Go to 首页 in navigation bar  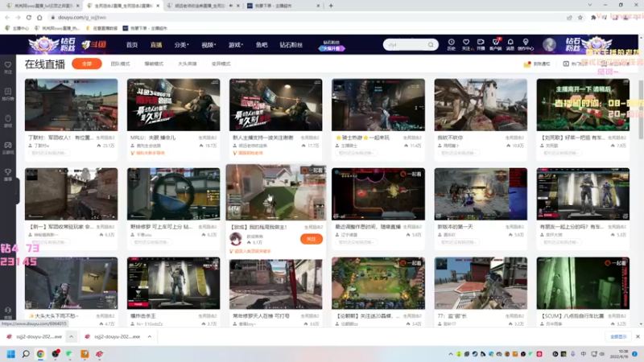[132, 45]
